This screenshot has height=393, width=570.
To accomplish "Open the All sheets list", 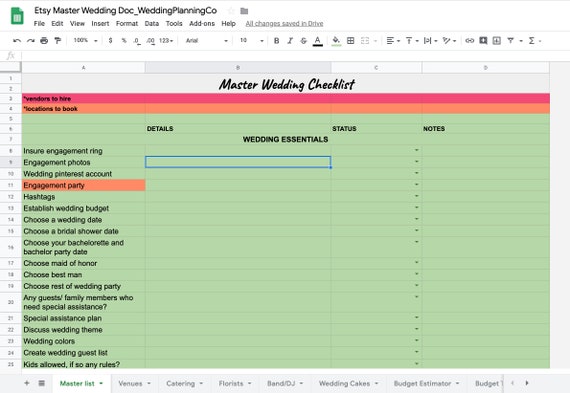I will (42, 383).
